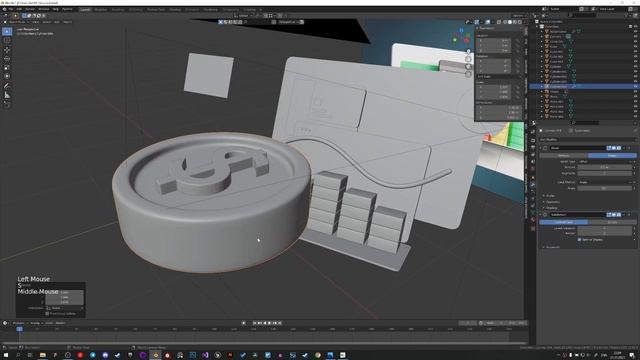Image resolution: width=640 pixels, height=360 pixels.
Task: Toggle Proportional editing checkbox in operator panel
Action: [47, 313]
